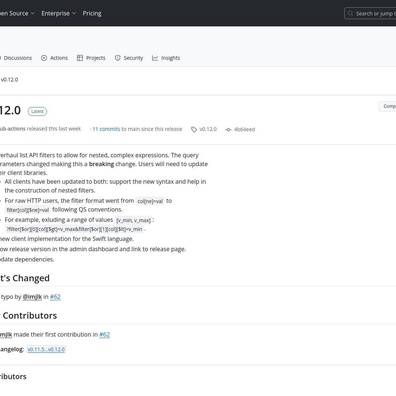Click the 12.0 release title
Image resolution: width=396 pixels, height=396 pixels.
10,110
